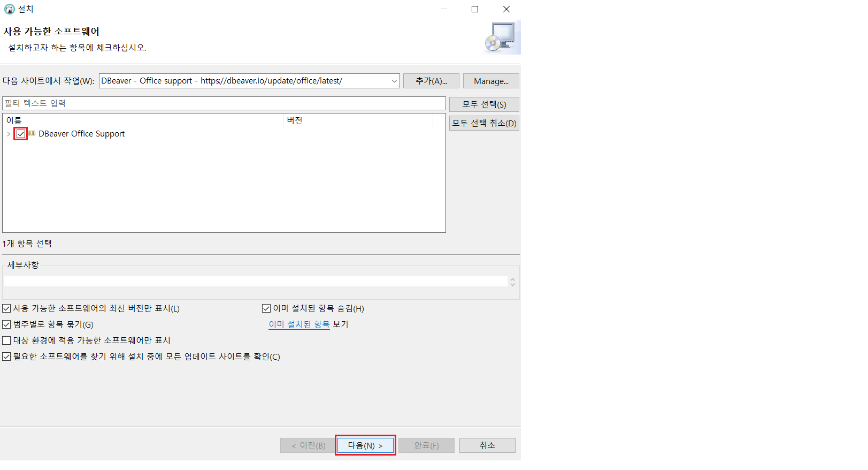Click 다음(N) to proceed
The height and width of the screenshot is (470, 868).
(365, 445)
